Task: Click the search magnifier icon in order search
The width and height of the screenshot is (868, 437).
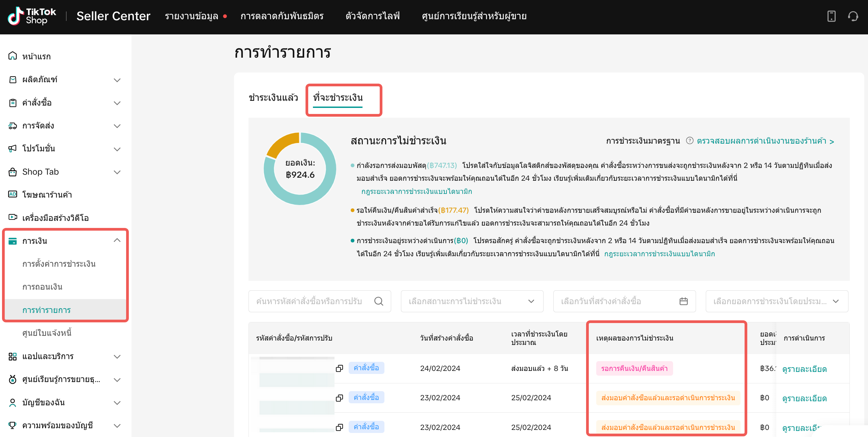Action: 379,301
